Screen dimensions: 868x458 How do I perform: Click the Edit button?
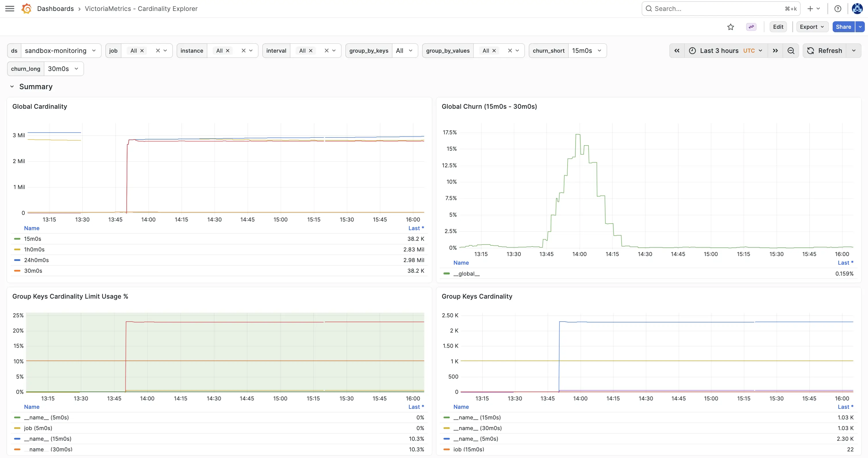pos(778,27)
